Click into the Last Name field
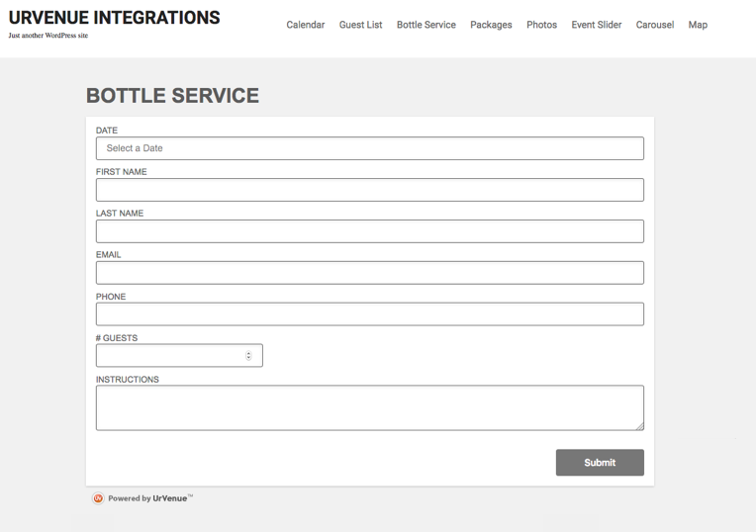The width and height of the screenshot is (756, 532). tap(369, 231)
